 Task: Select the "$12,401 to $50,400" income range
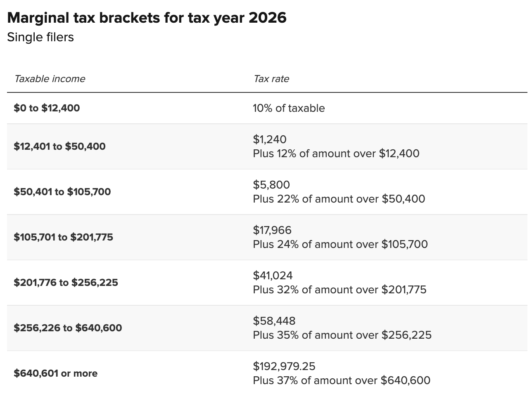point(59,146)
